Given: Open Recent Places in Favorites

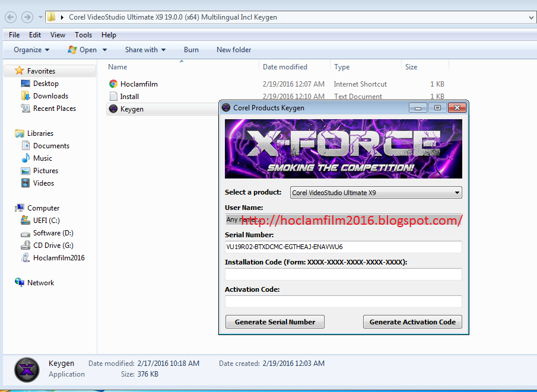Looking at the screenshot, I should tap(55, 109).
